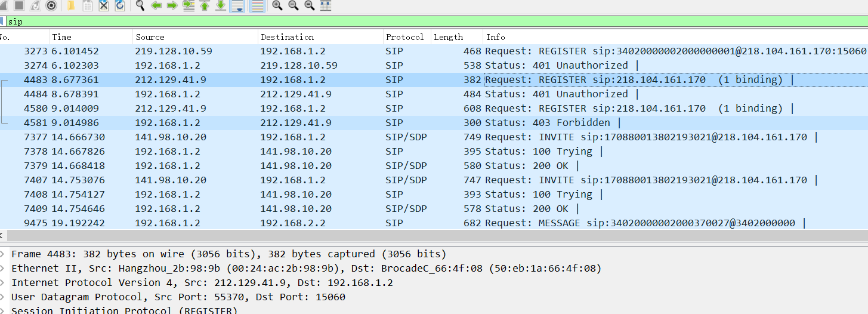Select packet 4580 REGISTER request
The width and height of the screenshot is (868, 314).
434,108
